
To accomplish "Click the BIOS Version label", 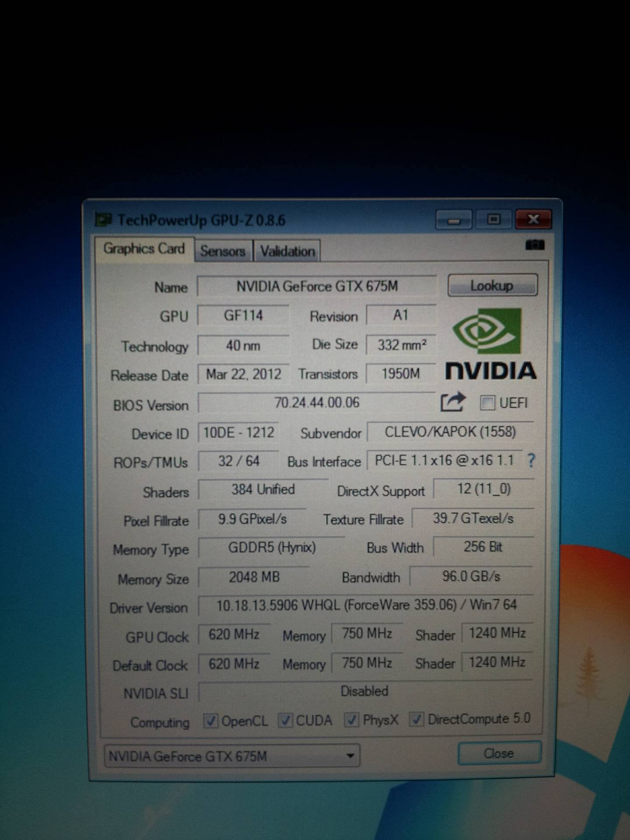I will (151, 405).
